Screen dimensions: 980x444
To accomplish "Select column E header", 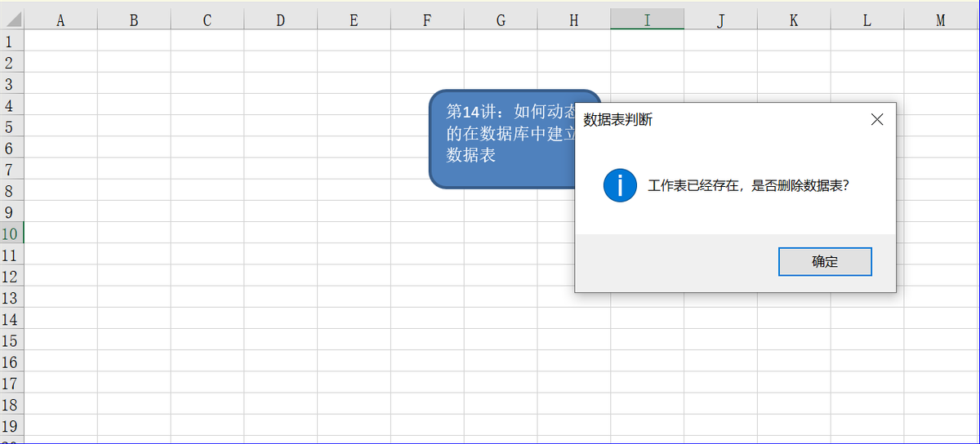I will pyautogui.click(x=354, y=20).
